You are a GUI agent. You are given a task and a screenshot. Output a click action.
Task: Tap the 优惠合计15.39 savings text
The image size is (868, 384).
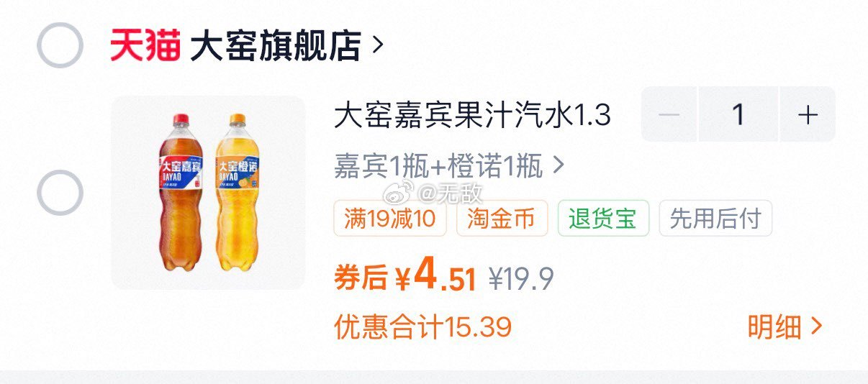pyautogui.click(x=422, y=327)
